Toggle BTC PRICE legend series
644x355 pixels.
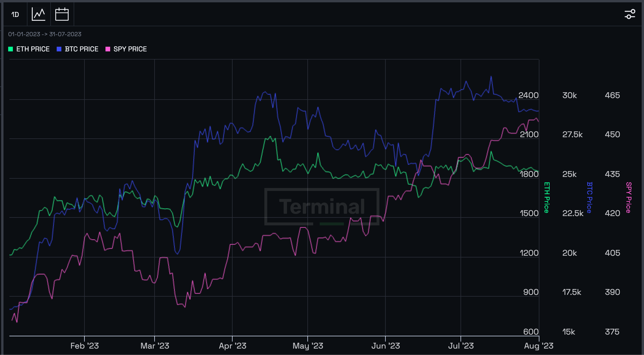78,49
